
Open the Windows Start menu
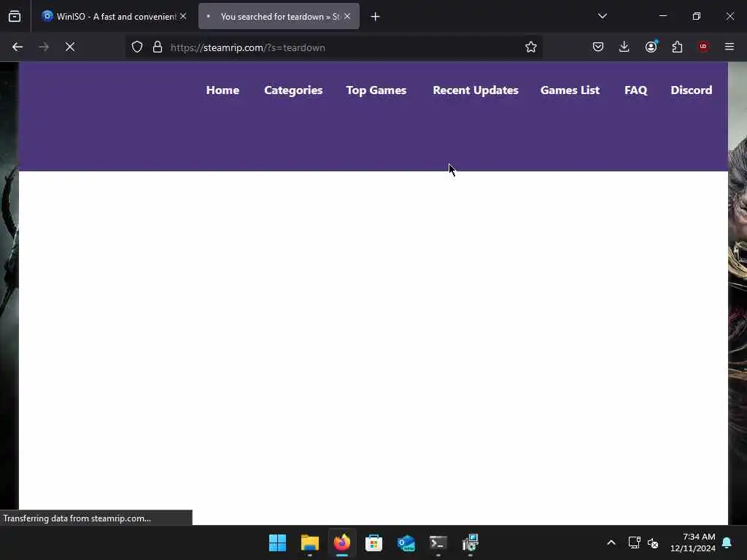click(277, 542)
